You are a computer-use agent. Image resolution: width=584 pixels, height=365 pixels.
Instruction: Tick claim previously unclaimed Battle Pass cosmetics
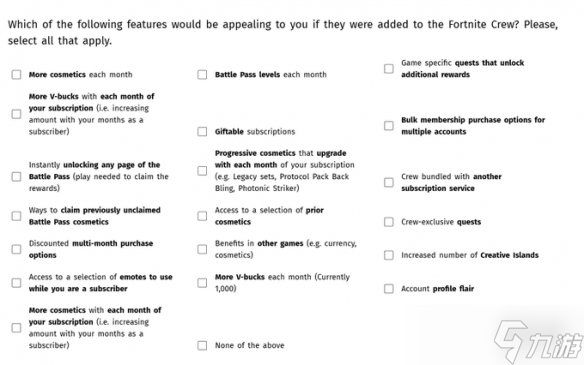(16, 216)
